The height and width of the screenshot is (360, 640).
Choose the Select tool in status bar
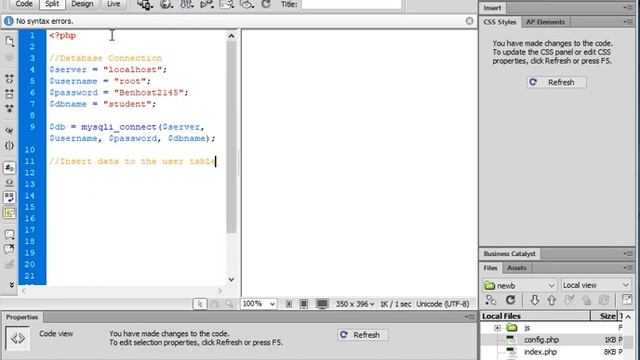(200, 304)
